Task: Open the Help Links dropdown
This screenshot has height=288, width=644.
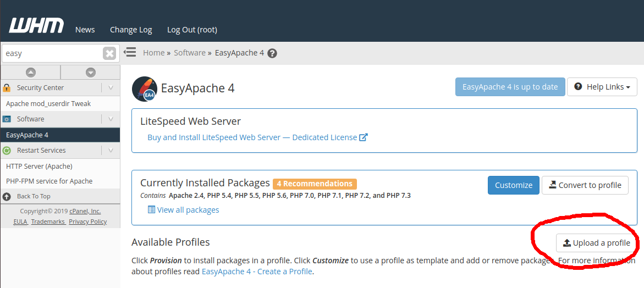Action: (x=602, y=87)
